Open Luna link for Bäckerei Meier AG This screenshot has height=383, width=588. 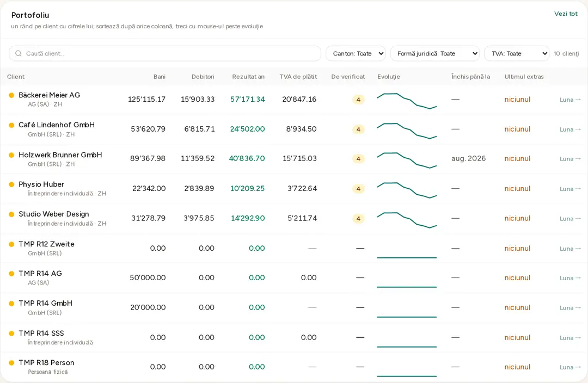point(570,100)
